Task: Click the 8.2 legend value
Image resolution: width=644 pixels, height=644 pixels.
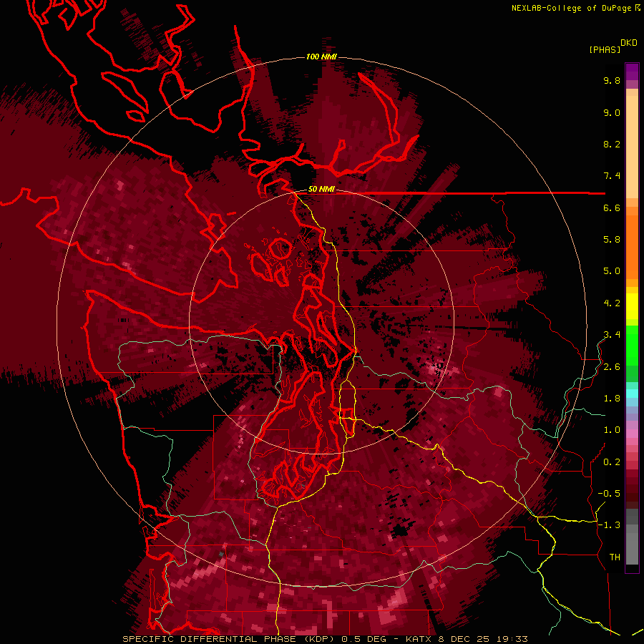Action: click(612, 144)
